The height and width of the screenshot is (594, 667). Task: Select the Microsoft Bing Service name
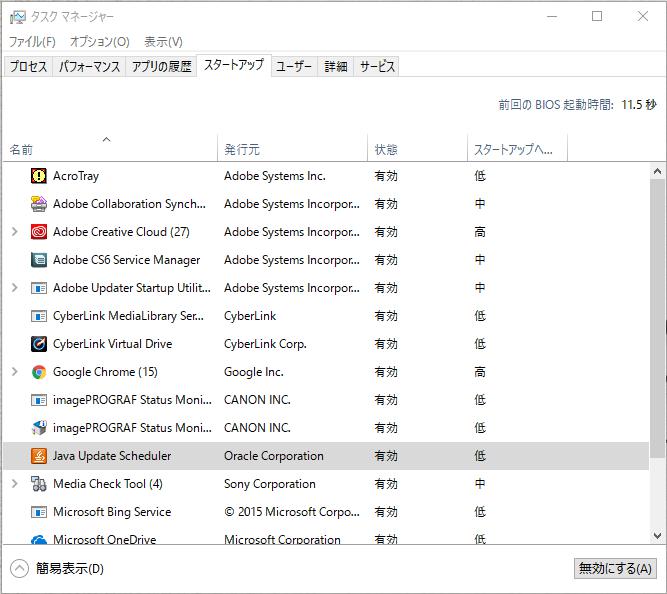click(112, 512)
